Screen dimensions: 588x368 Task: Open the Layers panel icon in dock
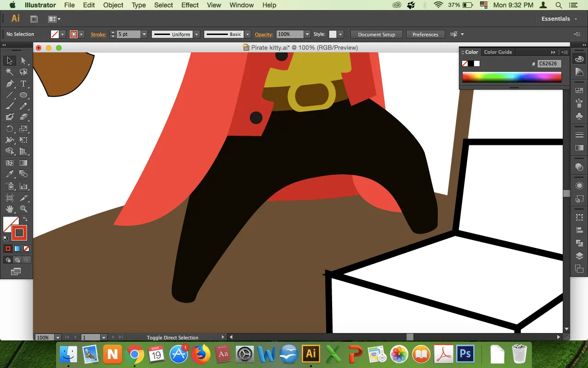pyautogui.click(x=579, y=256)
